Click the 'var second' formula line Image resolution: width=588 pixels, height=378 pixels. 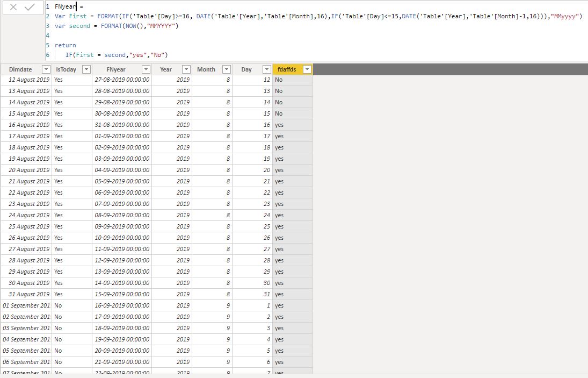point(117,26)
